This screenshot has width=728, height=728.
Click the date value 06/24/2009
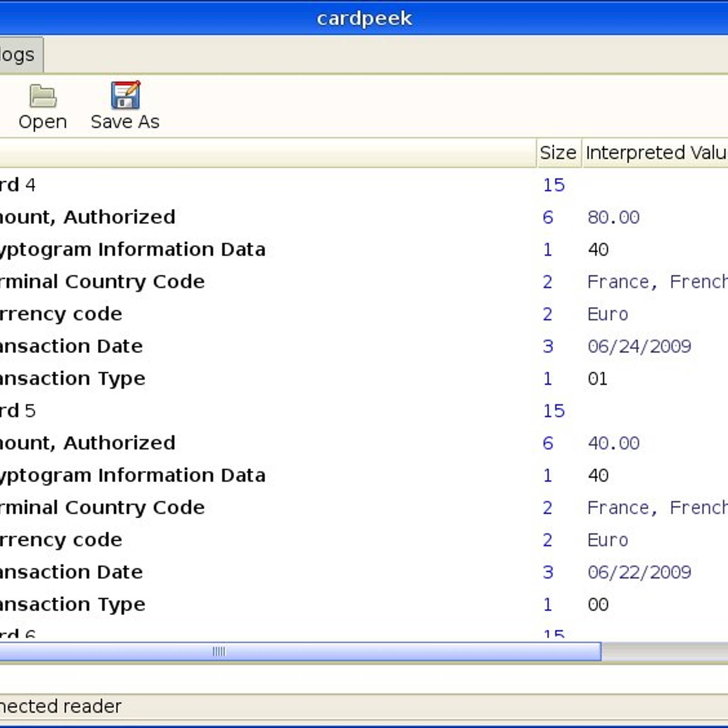click(x=639, y=347)
